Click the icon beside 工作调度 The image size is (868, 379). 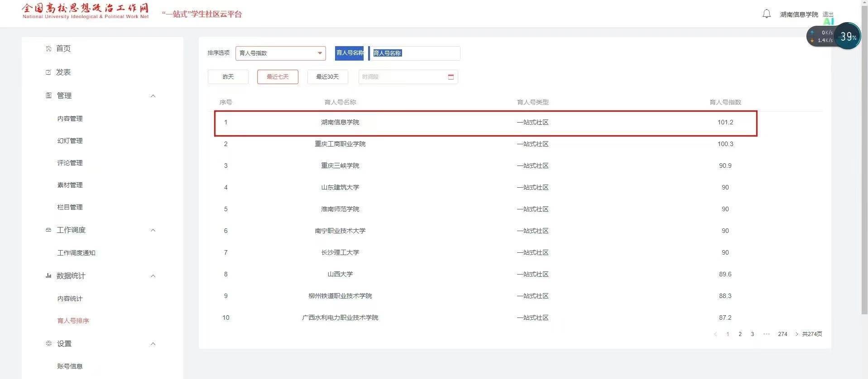click(48, 230)
